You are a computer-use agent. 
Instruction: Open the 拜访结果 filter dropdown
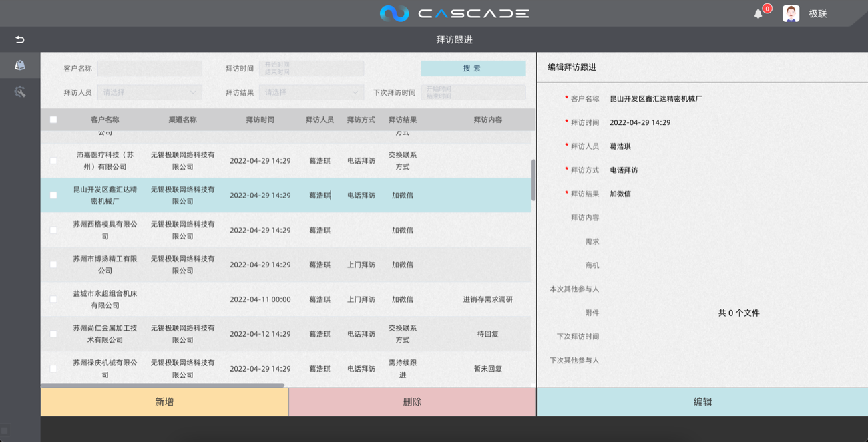pos(311,92)
